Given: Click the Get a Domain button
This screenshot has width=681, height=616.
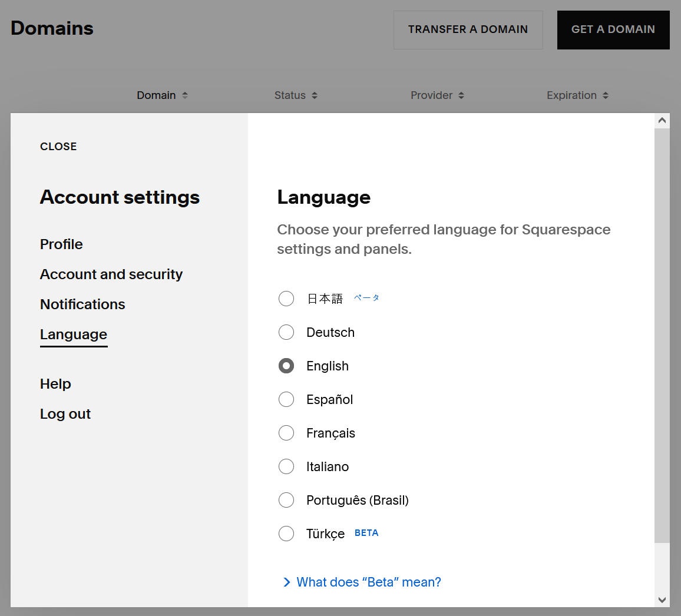Looking at the screenshot, I should click(613, 29).
